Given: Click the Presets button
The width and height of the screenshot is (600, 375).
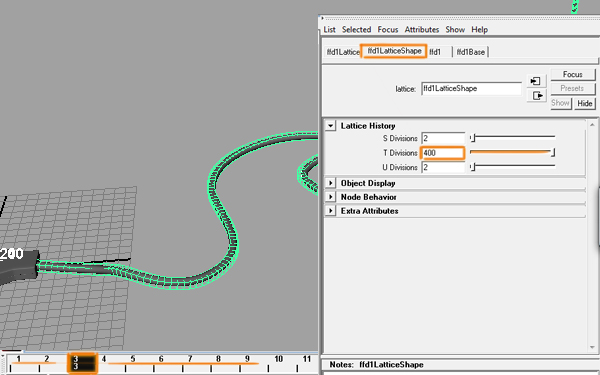Looking at the screenshot, I should pos(573,88).
